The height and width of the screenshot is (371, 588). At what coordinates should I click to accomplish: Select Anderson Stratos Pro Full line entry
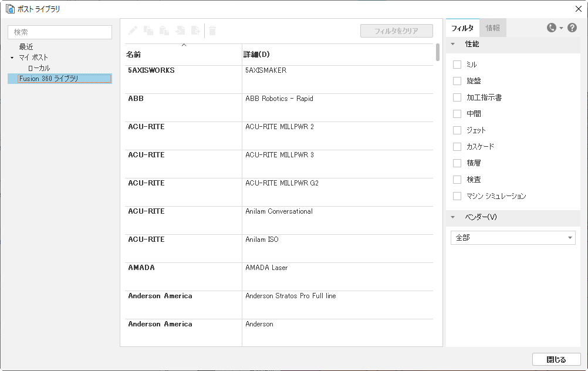[x=290, y=296]
